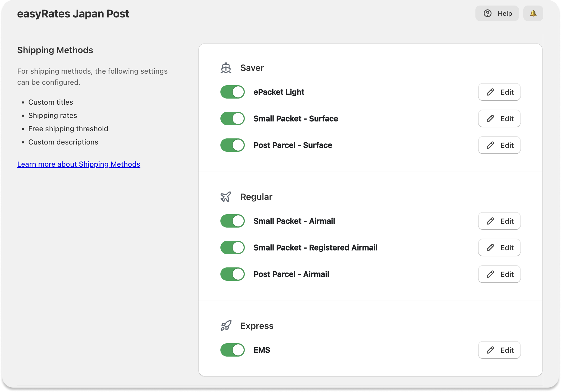Click the Small Packet - Registered Airmail label
The image size is (561, 392).
coord(315,247)
